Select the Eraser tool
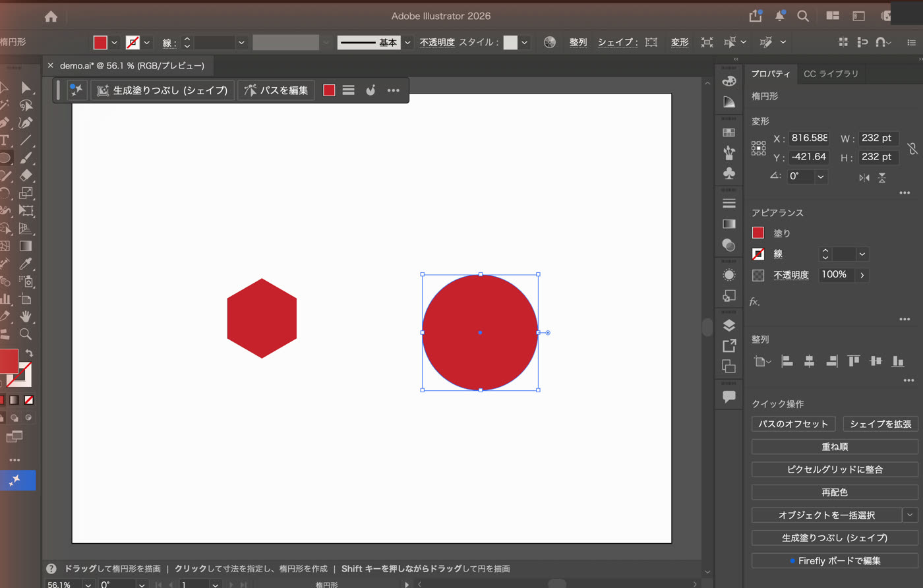The height and width of the screenshot is (588, 923). coord(26,175)
